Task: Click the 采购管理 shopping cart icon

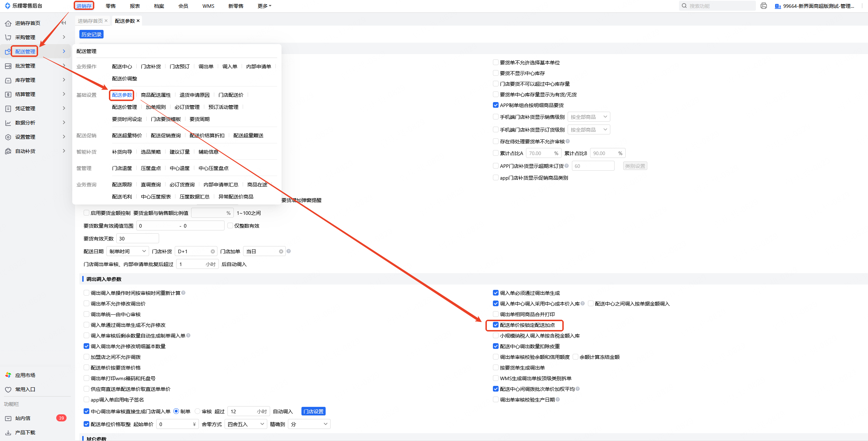Action: pyautogui.click(x=8, y=37)
